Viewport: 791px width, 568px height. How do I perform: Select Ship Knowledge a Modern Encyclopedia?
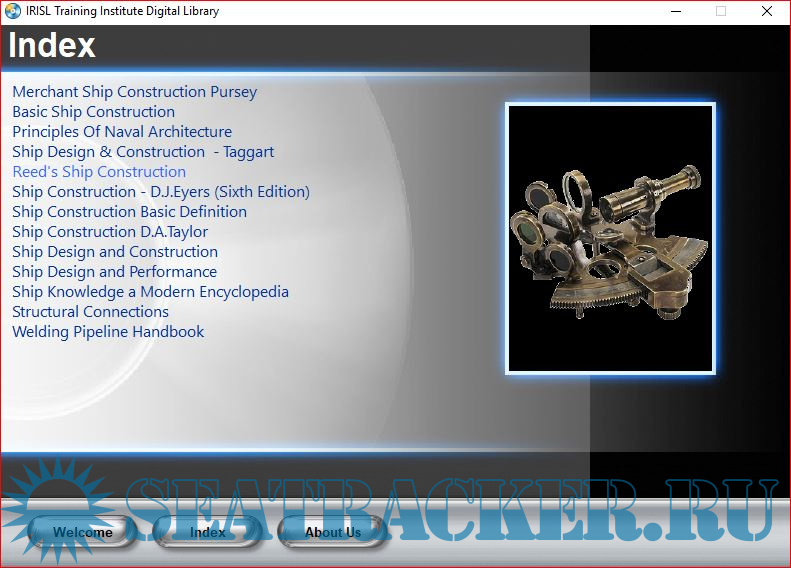tap(150, 292)
